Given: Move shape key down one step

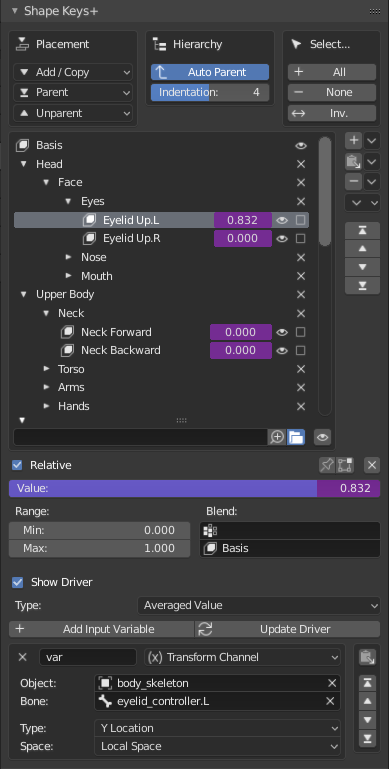Looking at the screenshot, I should 363,267.
